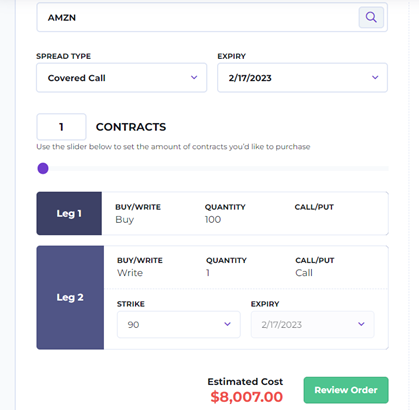Click the top Expiry chevron arrow

375,77
